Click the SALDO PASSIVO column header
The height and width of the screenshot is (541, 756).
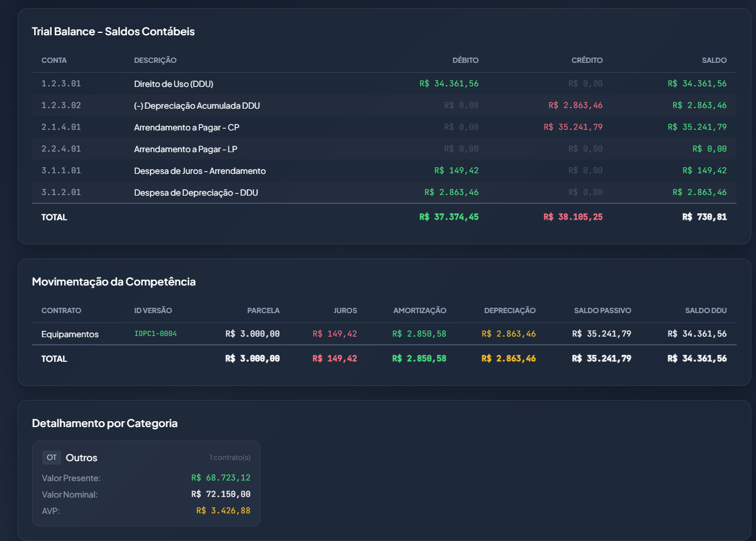602,310
